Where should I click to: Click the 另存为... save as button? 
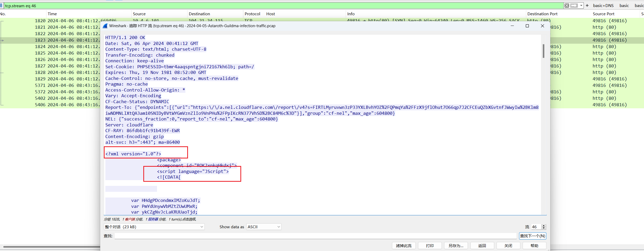[456, 246]
